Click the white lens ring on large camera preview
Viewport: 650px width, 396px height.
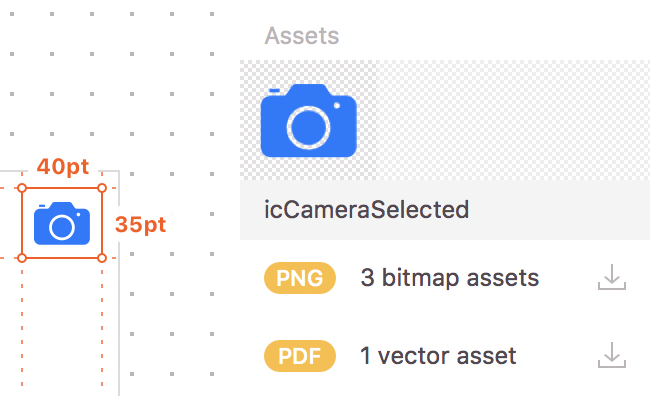pyautogui.click(x=308, y=128)
